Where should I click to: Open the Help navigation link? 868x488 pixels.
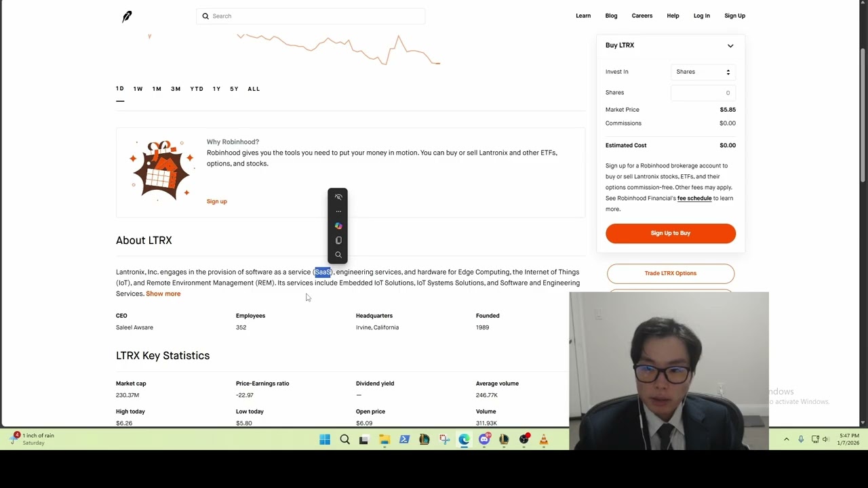[673, 16]
